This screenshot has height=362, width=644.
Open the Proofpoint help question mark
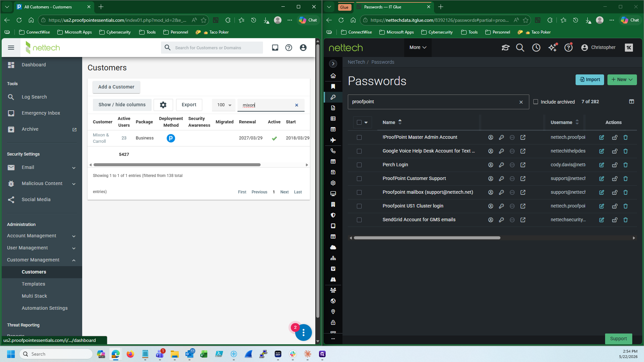click(x=289, y=48)
